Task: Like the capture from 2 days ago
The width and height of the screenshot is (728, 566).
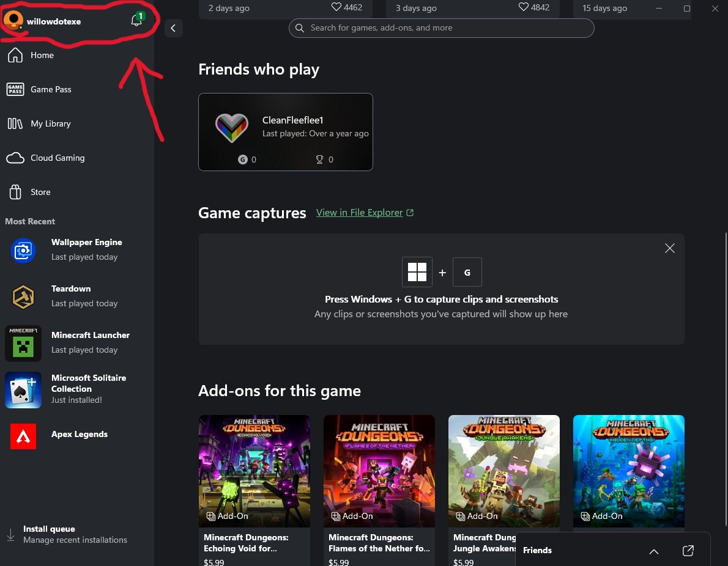Action: [x=335, y=7]
